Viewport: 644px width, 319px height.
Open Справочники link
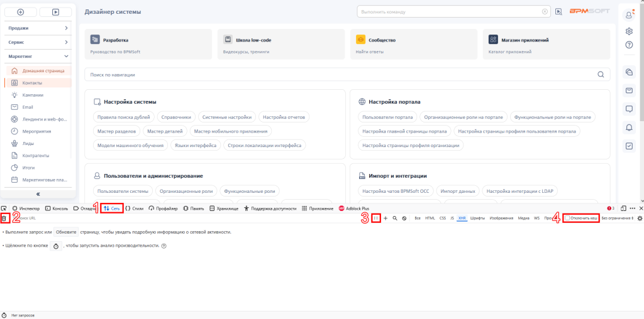coord(176,117)
